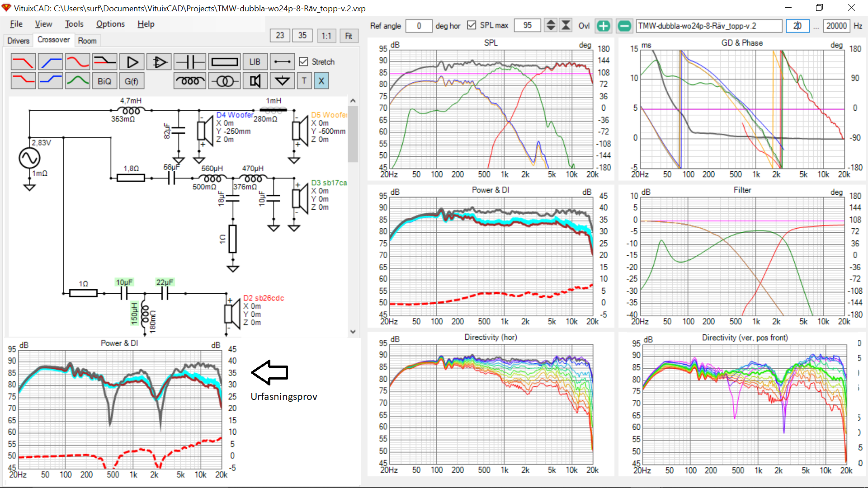868x488 pixels.
Task: Toggle the blue X button
Action: 321,81
